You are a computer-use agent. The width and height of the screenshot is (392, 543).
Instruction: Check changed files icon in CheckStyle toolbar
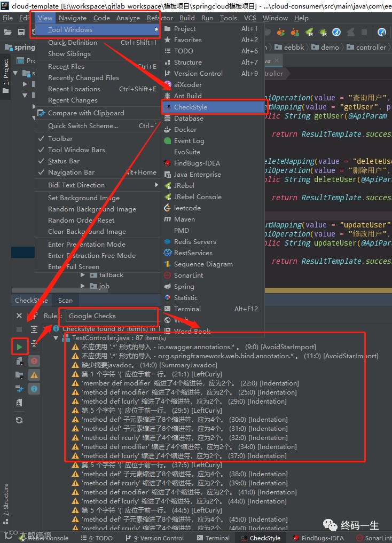(19, 389)
